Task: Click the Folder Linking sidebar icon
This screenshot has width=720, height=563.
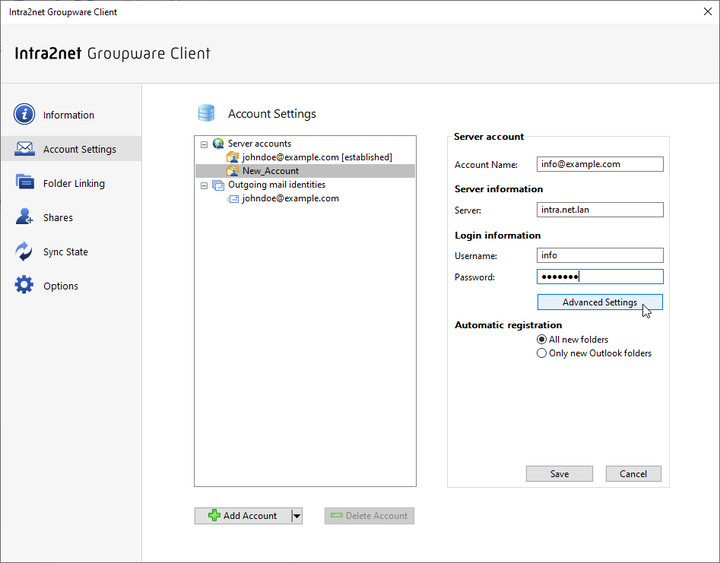Action: point(24,182)
